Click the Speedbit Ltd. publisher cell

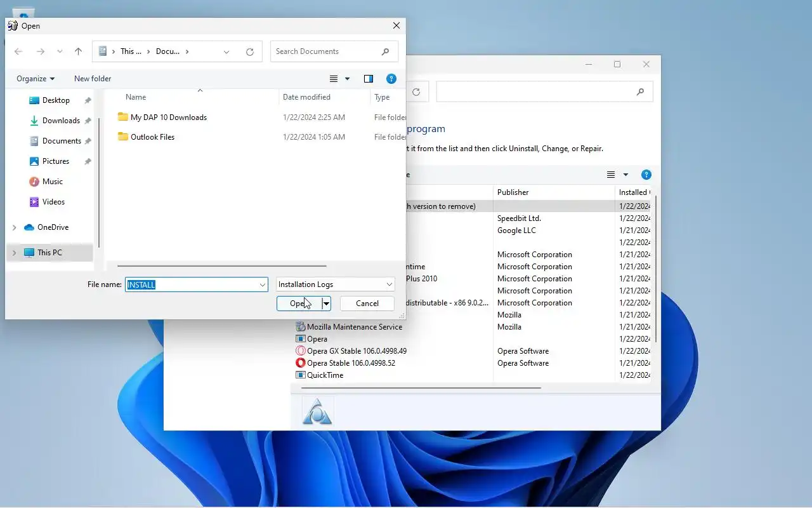519,218
